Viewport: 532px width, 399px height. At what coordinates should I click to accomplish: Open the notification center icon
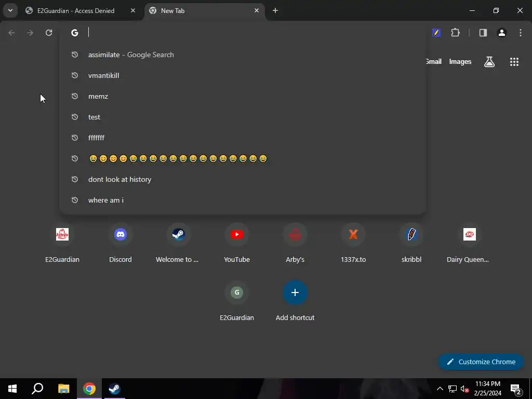click(x=515, y=389)
